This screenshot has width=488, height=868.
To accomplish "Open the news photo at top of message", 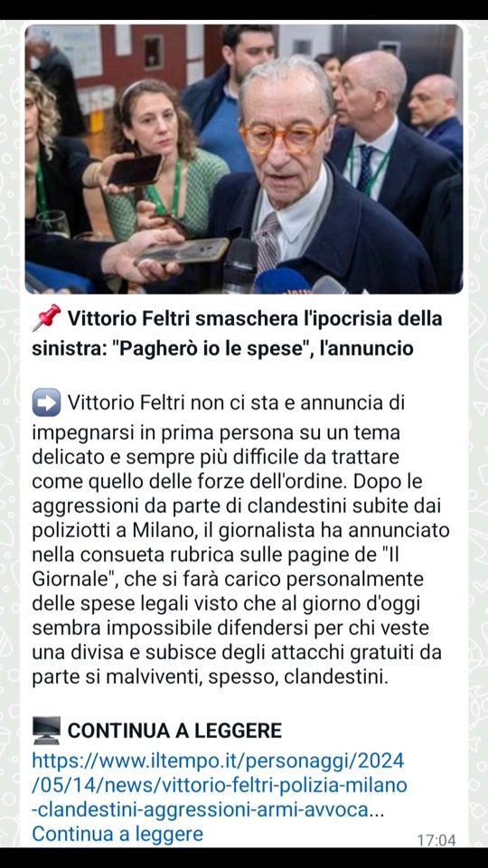I will [x=244, y=159].
